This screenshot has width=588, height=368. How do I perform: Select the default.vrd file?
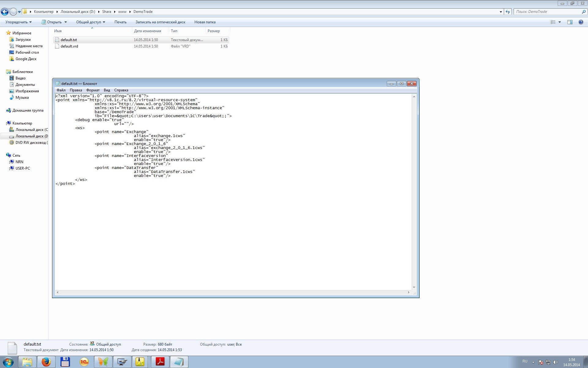pos(69,46)
